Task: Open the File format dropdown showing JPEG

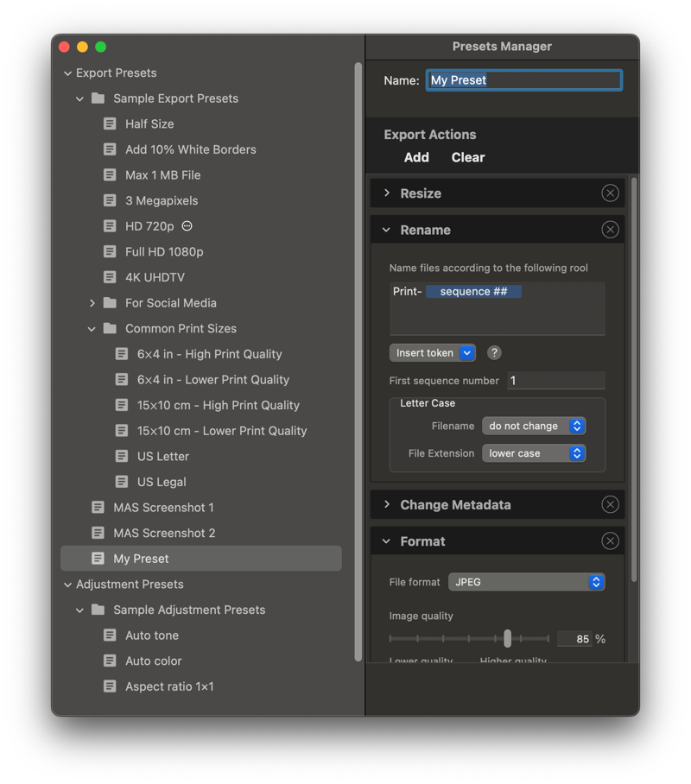Action: click(527, 582)
